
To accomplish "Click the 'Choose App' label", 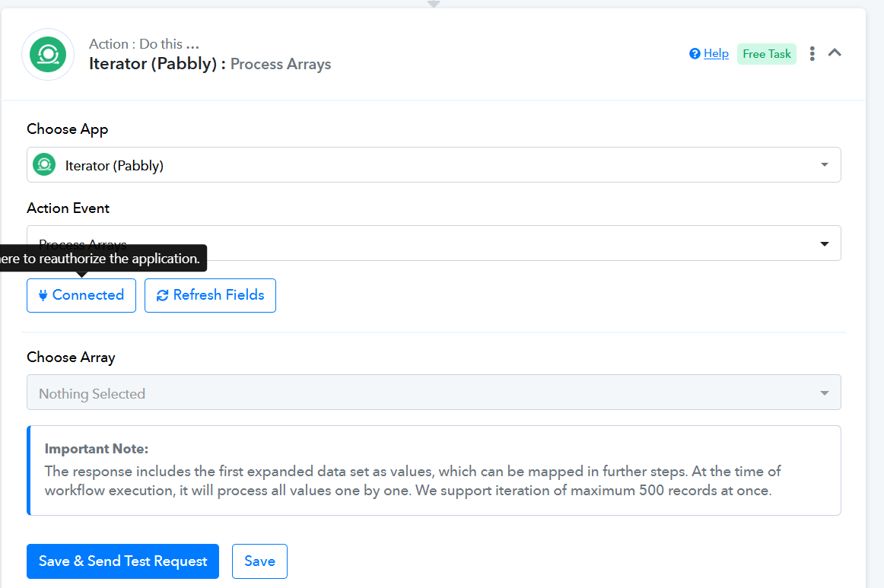I will click(67, 129).
